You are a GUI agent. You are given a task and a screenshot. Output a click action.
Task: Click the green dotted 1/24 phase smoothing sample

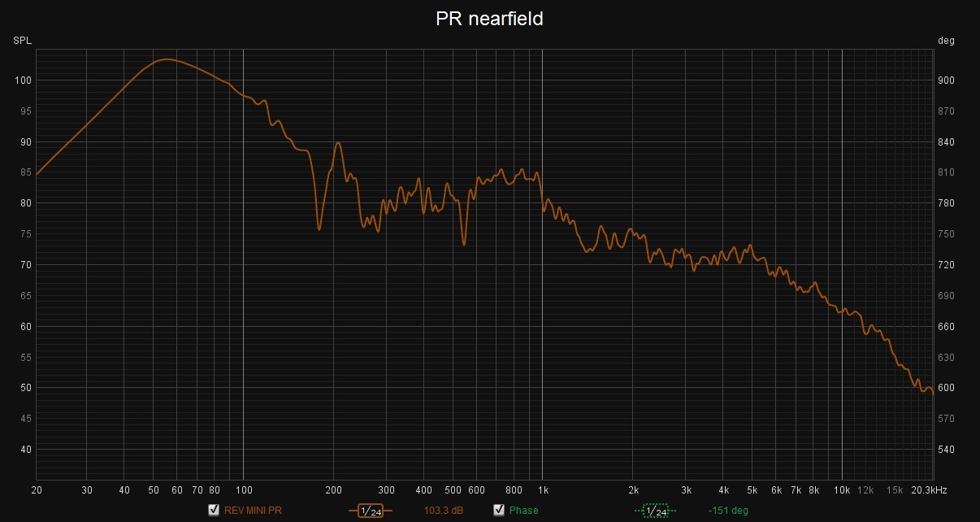[655, 511]
